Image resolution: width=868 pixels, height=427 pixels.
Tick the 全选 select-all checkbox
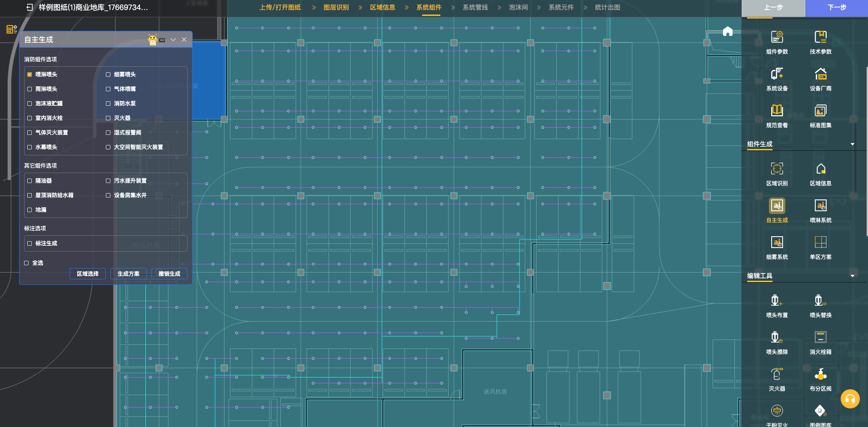click(x=26, y=263)
